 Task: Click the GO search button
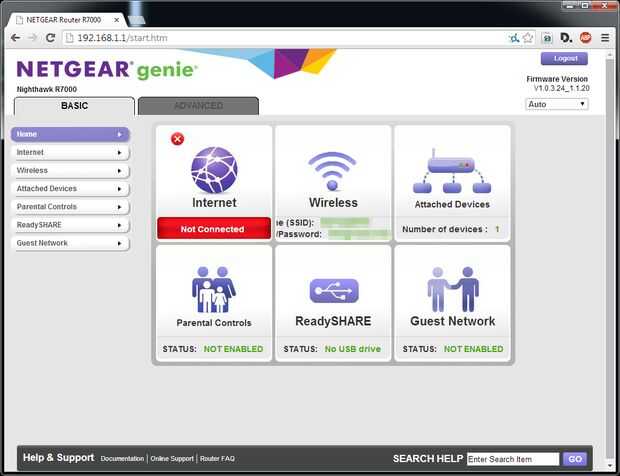coord(575,459)
